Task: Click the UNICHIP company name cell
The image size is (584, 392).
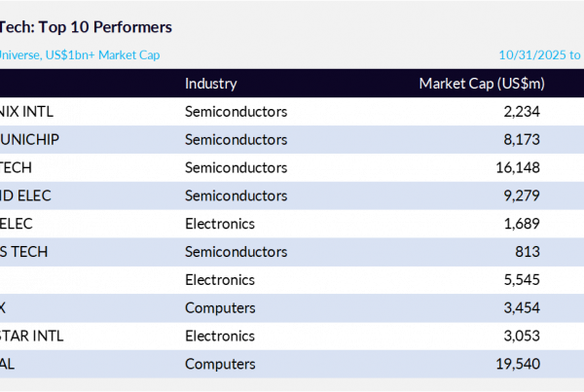Action: 34,140
